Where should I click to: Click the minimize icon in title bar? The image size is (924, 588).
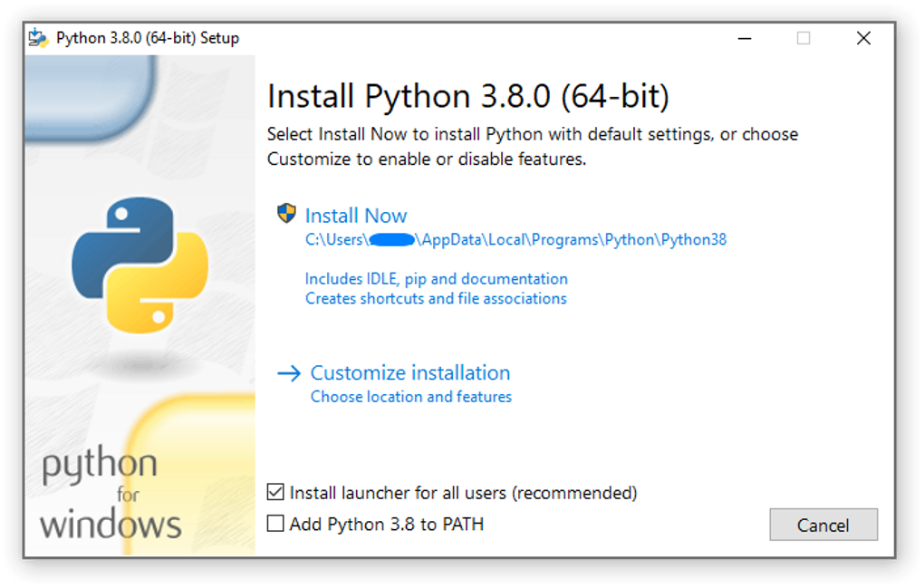point(744,38)
